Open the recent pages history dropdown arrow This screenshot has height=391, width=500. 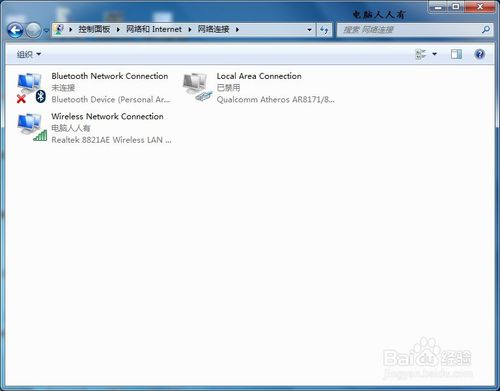pyautogui.click(x=46, y=31)
